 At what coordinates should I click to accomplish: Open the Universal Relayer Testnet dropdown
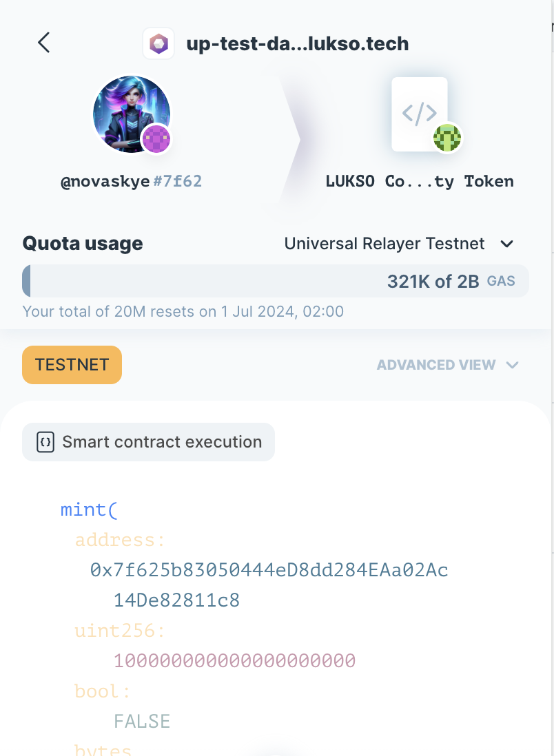[398, 244]
